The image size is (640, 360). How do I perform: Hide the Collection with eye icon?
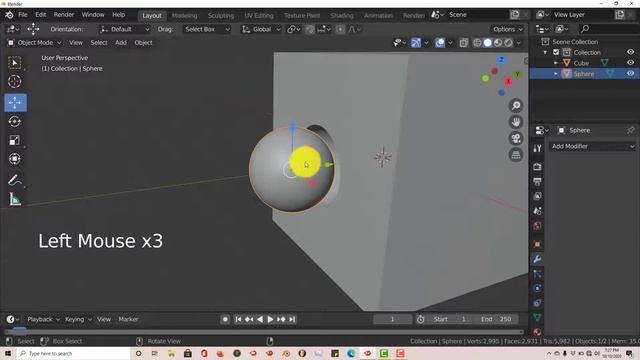(x=631, y=52)
